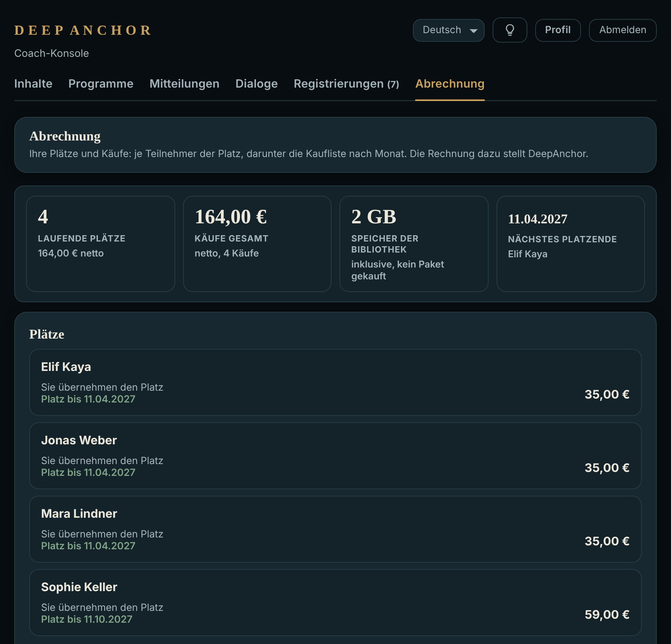The image size is (671, 644).
Task: Click the 35,00 € price for Jonas Weber
Action: pyautogui.click(x=607, y=468)
